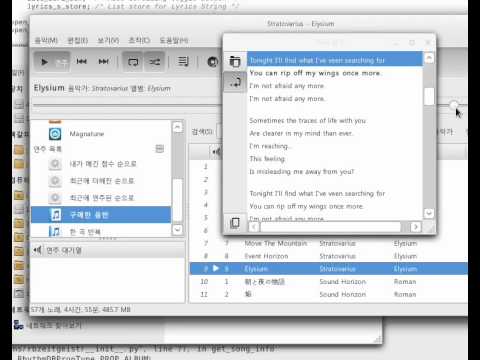The height and width of the screenshot is (360, 480).
Task: Select the 최근에 더해진 순으로 playlist
Action: tap(101, 181)
